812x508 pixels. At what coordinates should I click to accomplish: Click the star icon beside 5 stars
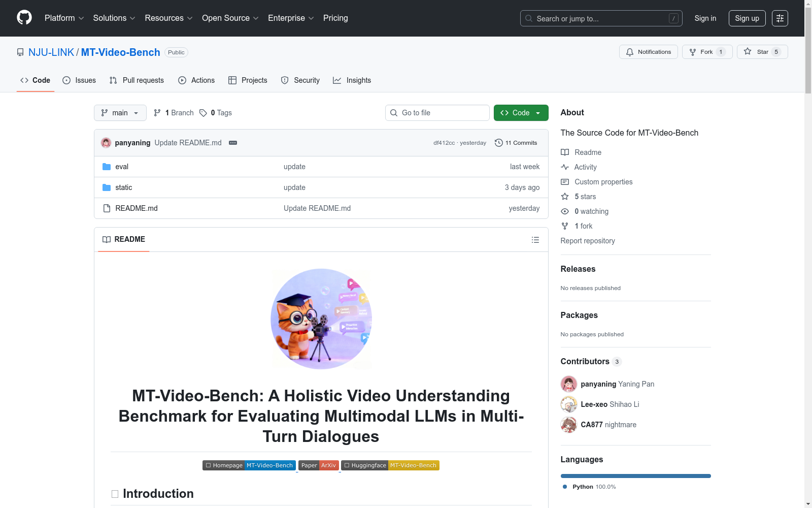tap(565, 197)
